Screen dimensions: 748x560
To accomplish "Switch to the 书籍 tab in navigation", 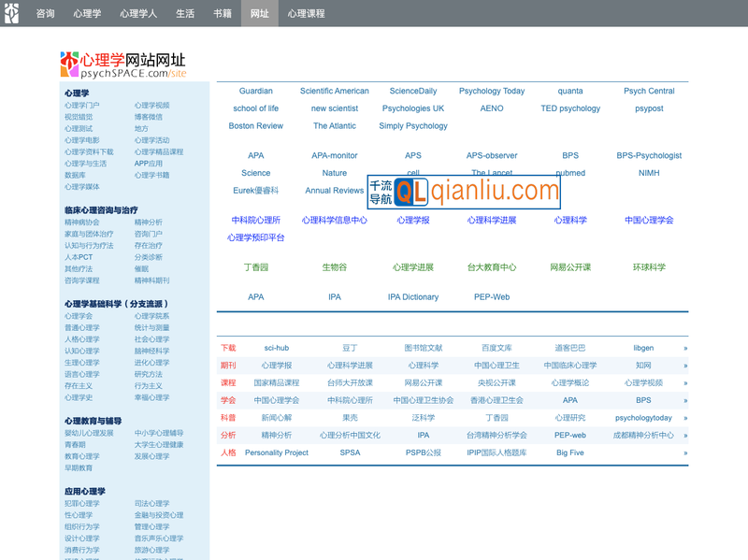I will 223,14.
